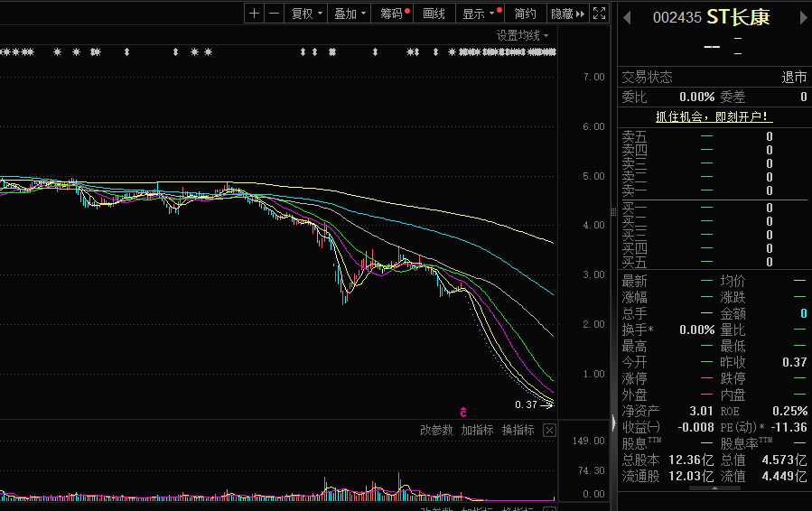
Task: Open the 抓住机会，即刻开户 link
Action: 714,117
